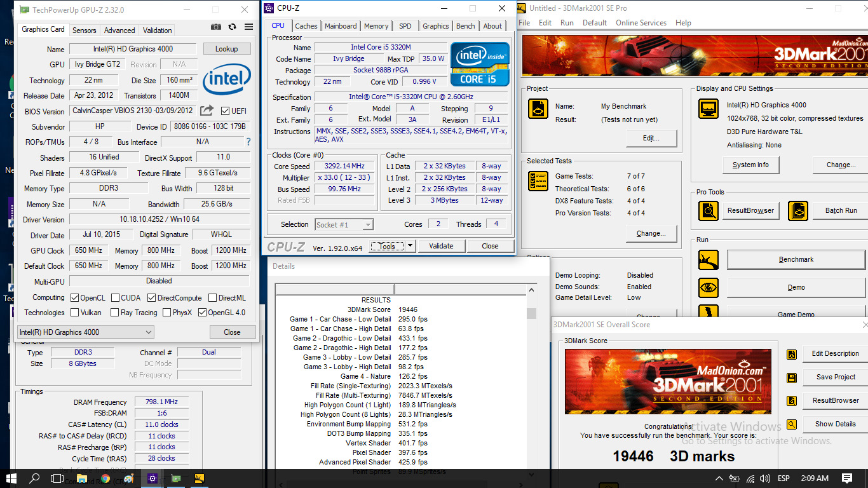868x488 pixels.
Task: Click taskbar clock 2:09 AM
Action: 815,478
